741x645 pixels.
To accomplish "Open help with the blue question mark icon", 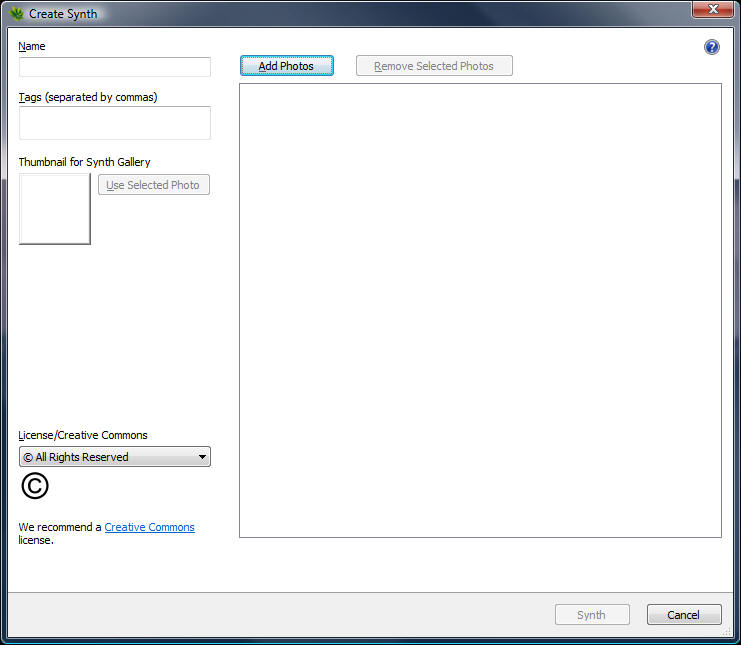I will click(711, 47).
